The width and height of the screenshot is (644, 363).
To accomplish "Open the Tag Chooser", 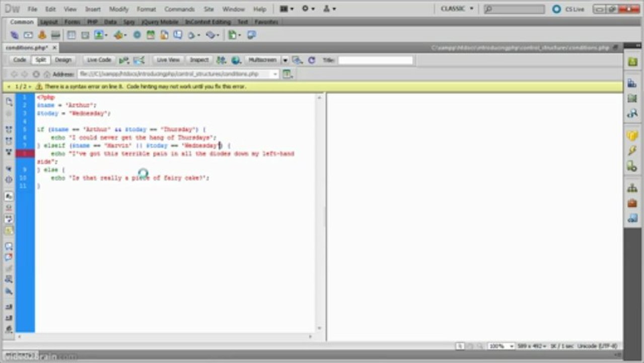I will [251, 35].
